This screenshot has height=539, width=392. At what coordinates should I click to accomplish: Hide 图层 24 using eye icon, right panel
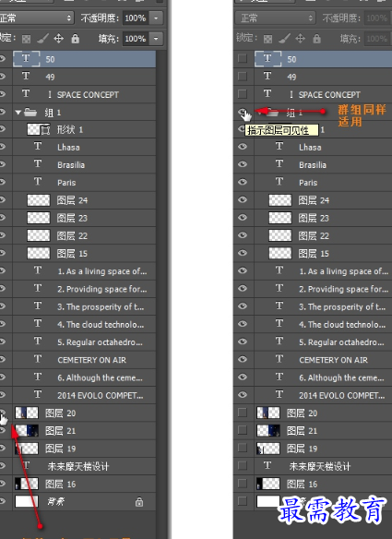tap(243, 199)
